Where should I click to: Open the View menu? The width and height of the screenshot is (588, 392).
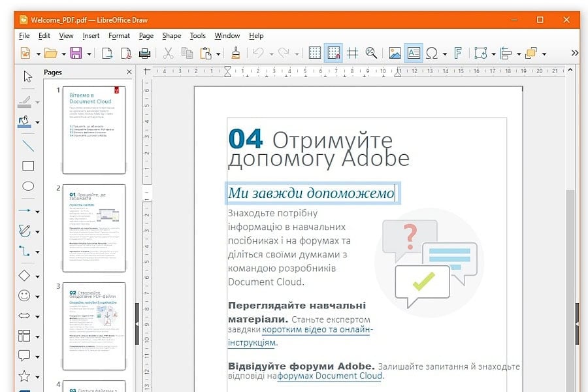tap(67, 36)
